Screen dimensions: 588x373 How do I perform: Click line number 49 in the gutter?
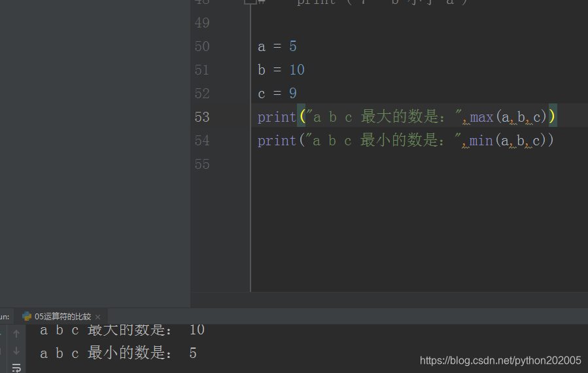tap(201, 23)
